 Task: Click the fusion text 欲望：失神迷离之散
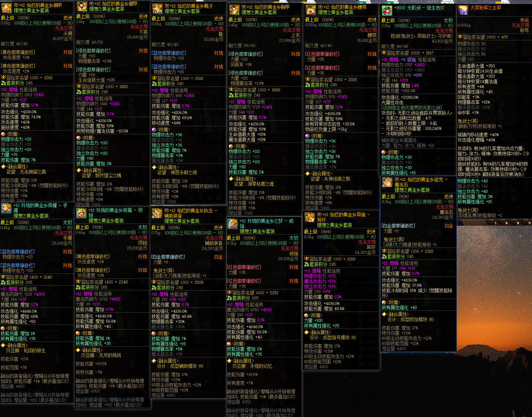[x=331, y=179]
